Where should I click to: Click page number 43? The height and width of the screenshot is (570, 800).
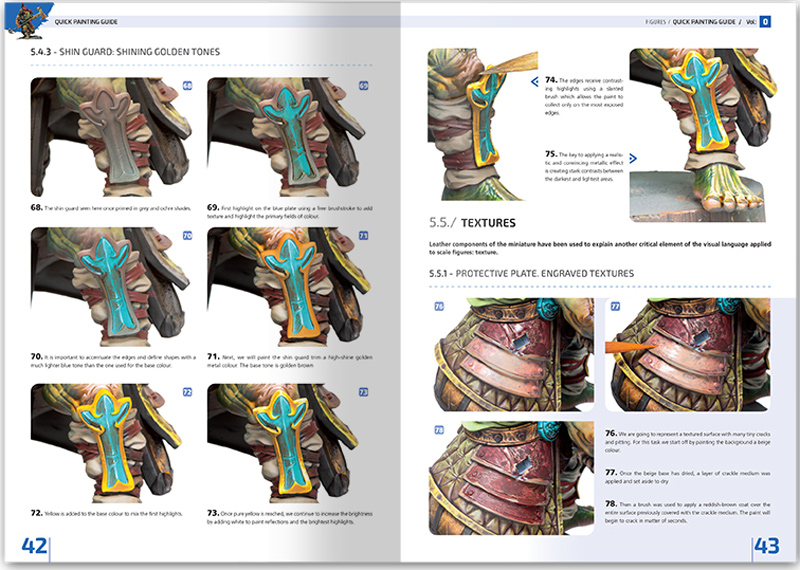click(767, 546)
